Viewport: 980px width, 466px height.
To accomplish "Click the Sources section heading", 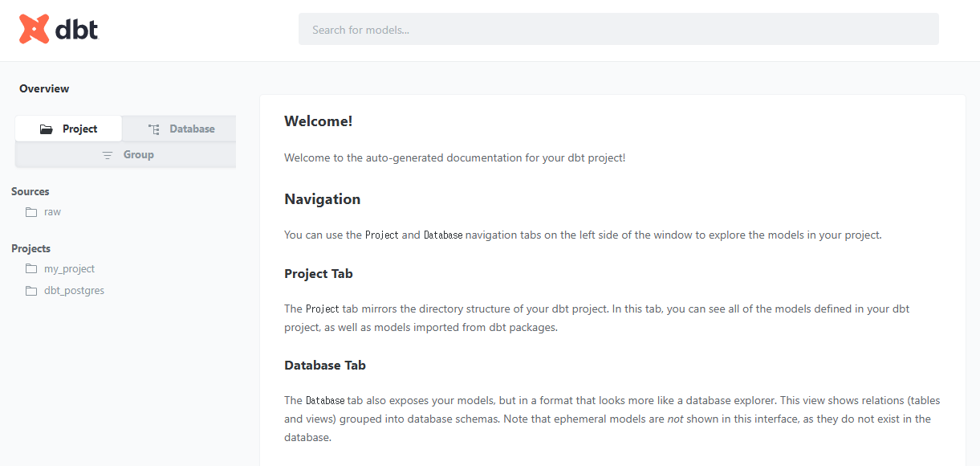I will click(30, 191).
